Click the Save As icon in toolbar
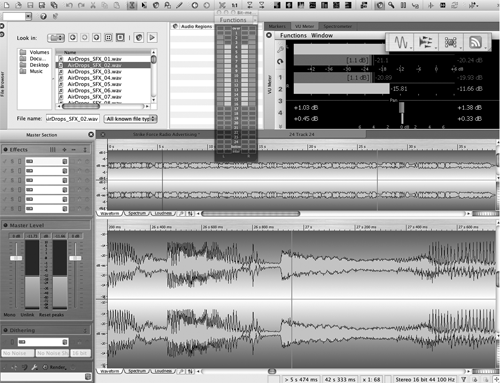The image size is (500, 383). (x=42, y=5)
